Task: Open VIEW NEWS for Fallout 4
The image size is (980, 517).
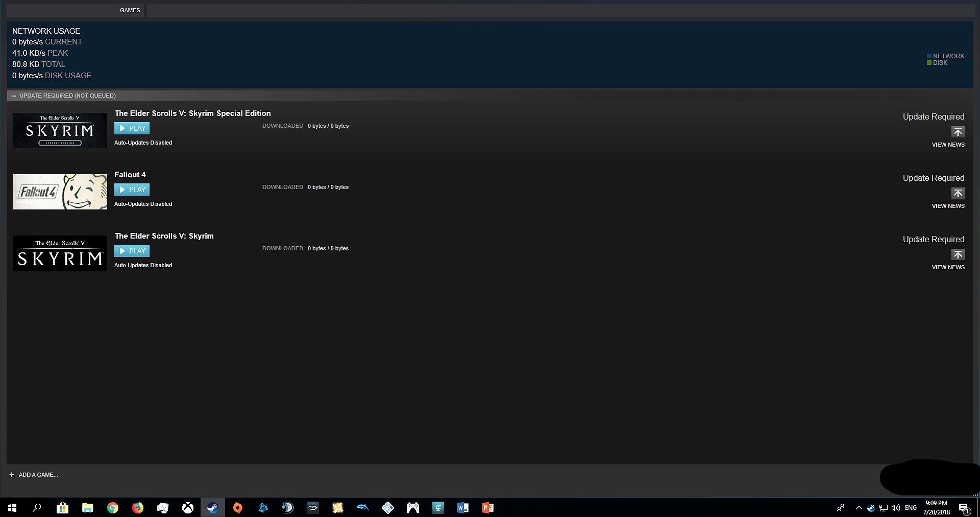Action: pyautogui.click(x=948, y=206)
